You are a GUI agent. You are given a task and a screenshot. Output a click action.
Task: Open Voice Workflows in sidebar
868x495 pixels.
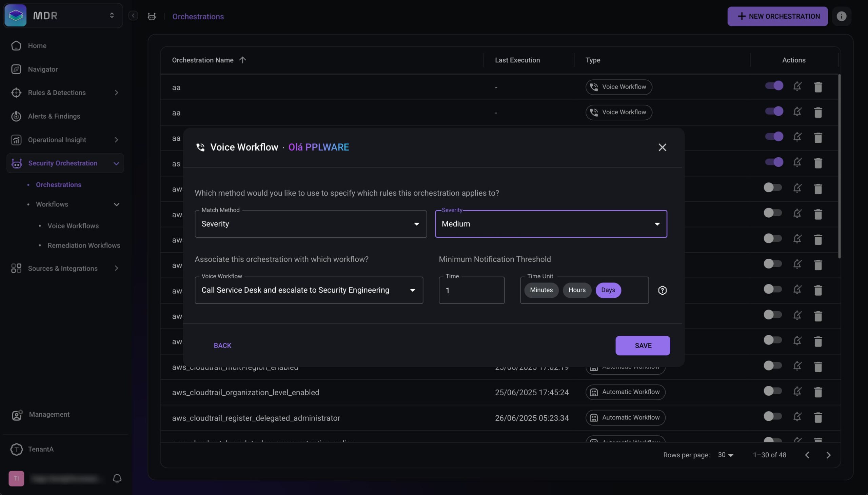click(x=73, y=226)
